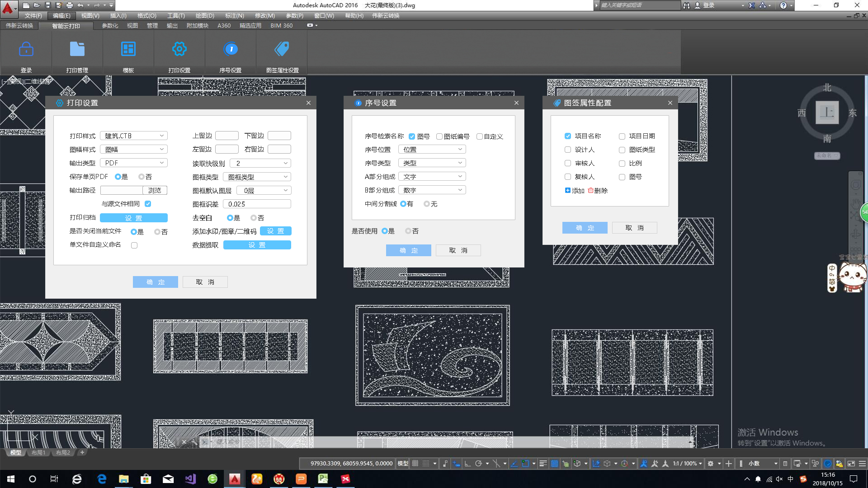Check 自定义 in 序号检索名称
Screen dimensions: 868x488
(480, 136)
